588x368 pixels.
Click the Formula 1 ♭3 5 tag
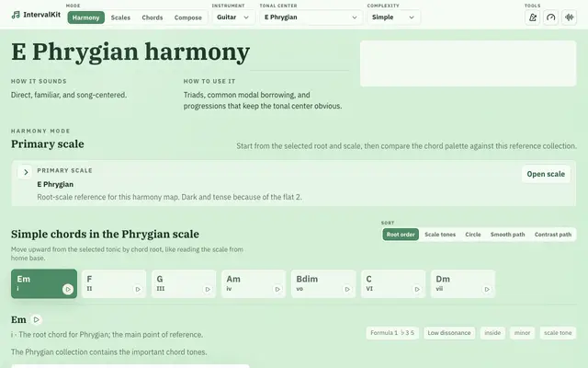tap(392, 333)
